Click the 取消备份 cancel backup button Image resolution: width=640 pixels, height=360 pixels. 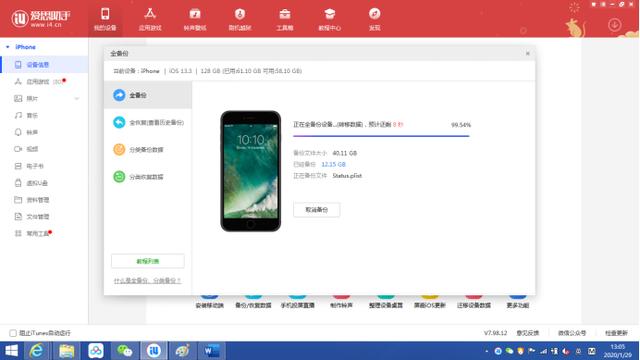pos(317,210)
